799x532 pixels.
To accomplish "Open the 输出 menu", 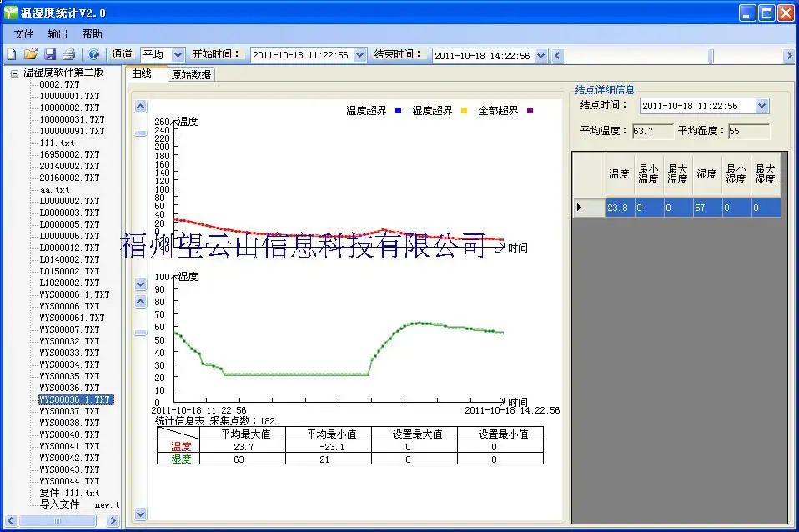I will click(58, 33).
